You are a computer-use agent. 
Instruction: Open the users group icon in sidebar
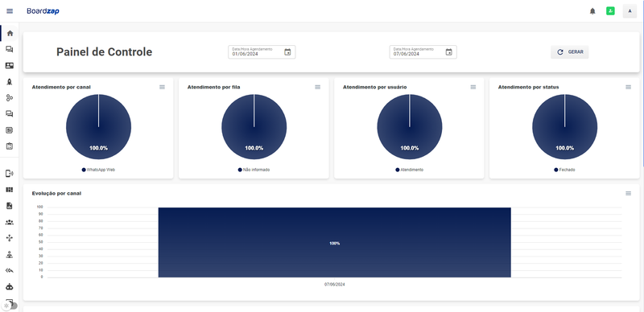(x=10, y=222)
